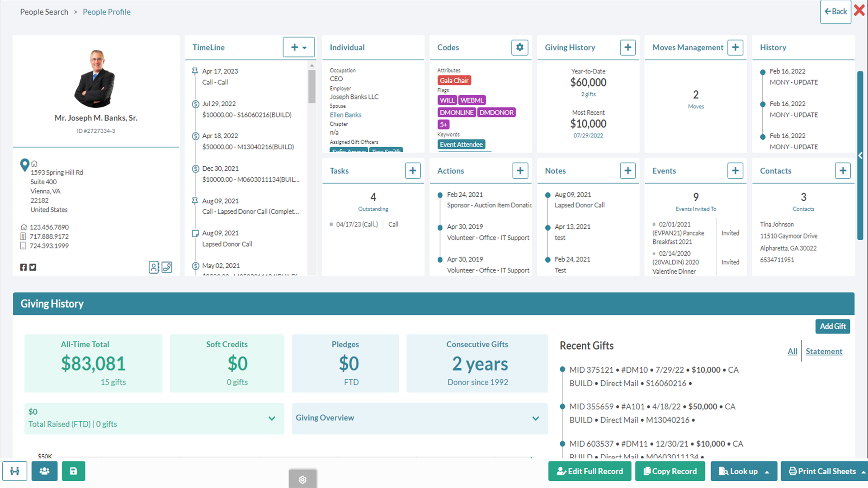Viewport: 868px width, 488px height.
Task: Open the Codes panel settings gear
Action: [x=519, y=47]
